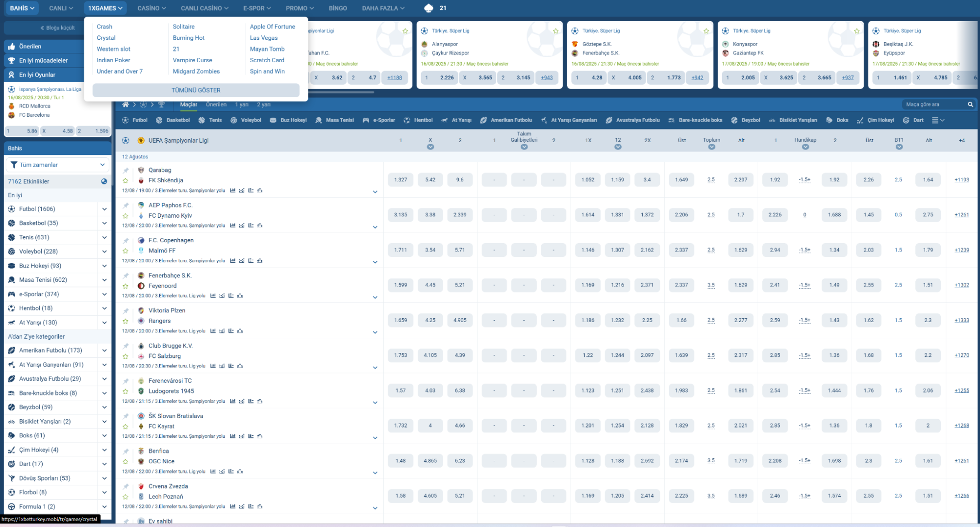980x527 pixels.
Task: Open the Scratch Card game link
Action: click(x=267, y=60)
